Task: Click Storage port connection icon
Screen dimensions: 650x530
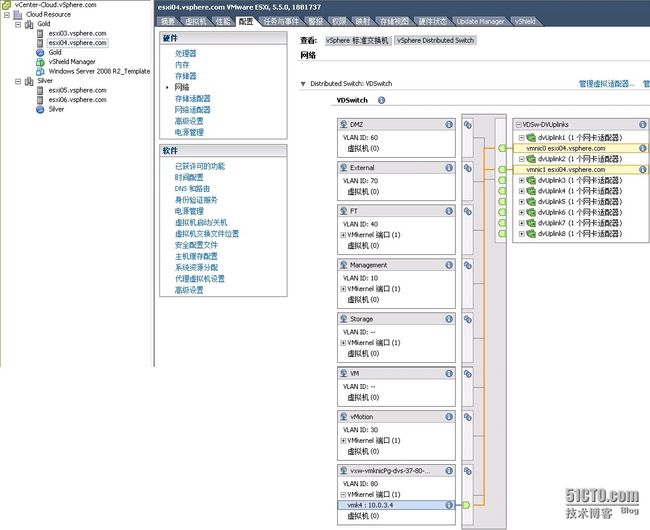Action: tap(468, 319)
